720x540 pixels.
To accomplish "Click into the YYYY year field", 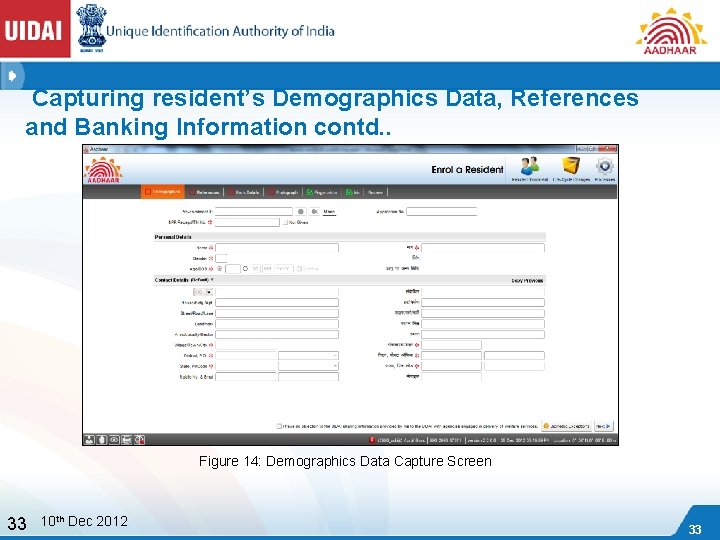I will (283, 269).
